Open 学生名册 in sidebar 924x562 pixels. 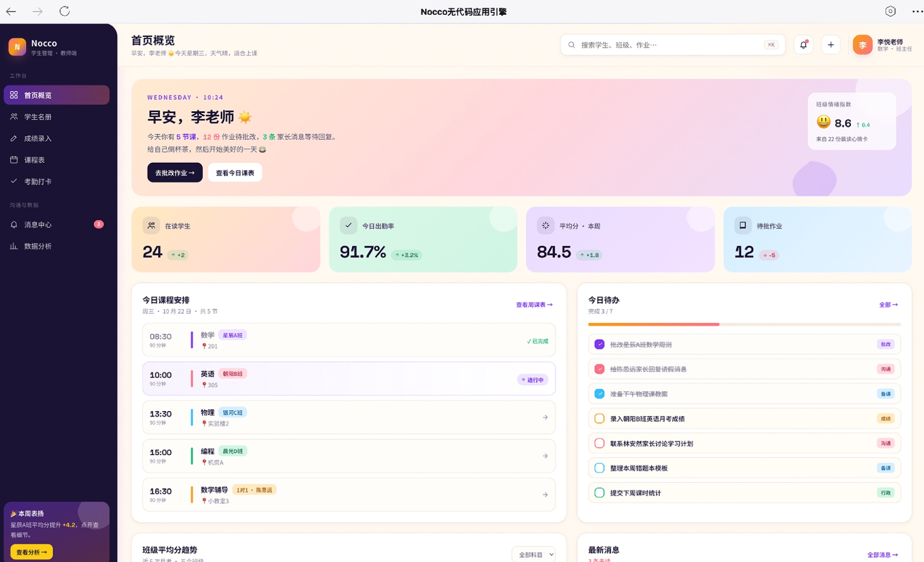click(x=57, y=117)
